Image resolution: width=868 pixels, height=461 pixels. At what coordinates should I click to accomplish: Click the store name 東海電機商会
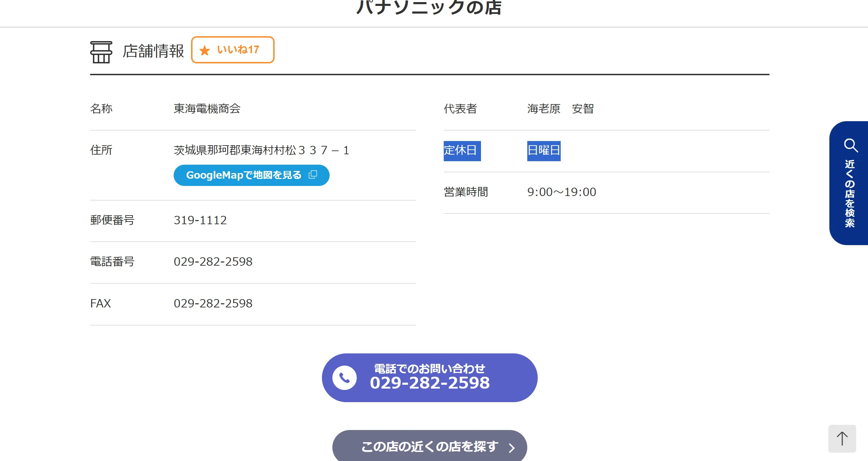coord(207,109)
